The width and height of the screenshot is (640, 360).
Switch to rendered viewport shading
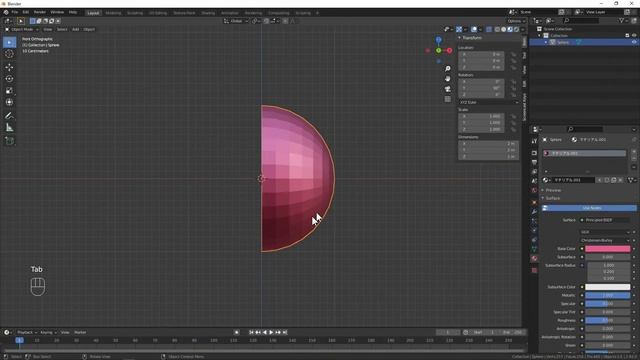pyautogui.click(x=516, y=29)
